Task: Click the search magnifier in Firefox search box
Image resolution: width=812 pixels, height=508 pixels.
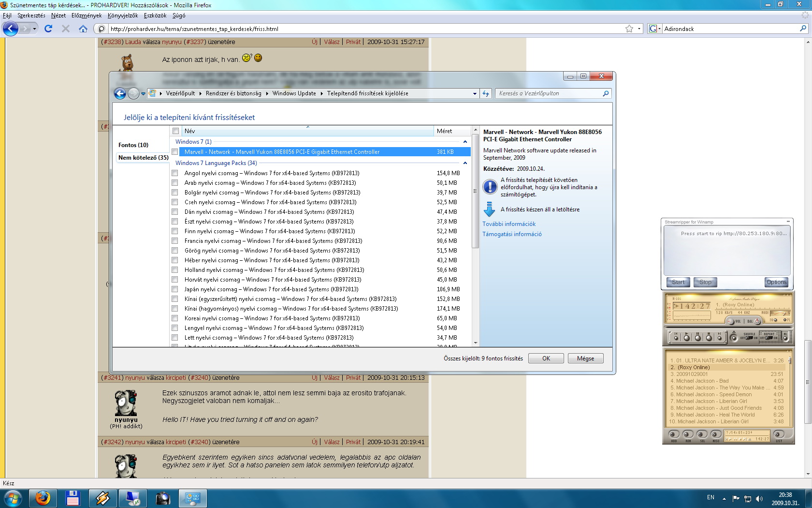Action: point(803,29)
